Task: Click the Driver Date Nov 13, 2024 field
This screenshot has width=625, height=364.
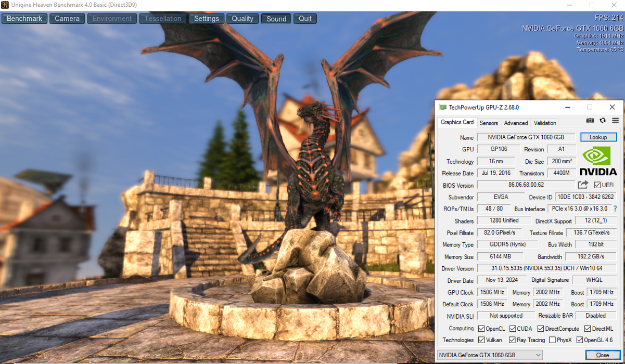Action: point(502,280)
